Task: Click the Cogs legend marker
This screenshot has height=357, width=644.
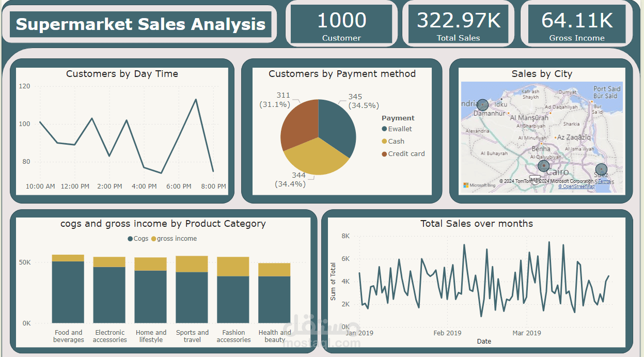Action: point(129,239)
